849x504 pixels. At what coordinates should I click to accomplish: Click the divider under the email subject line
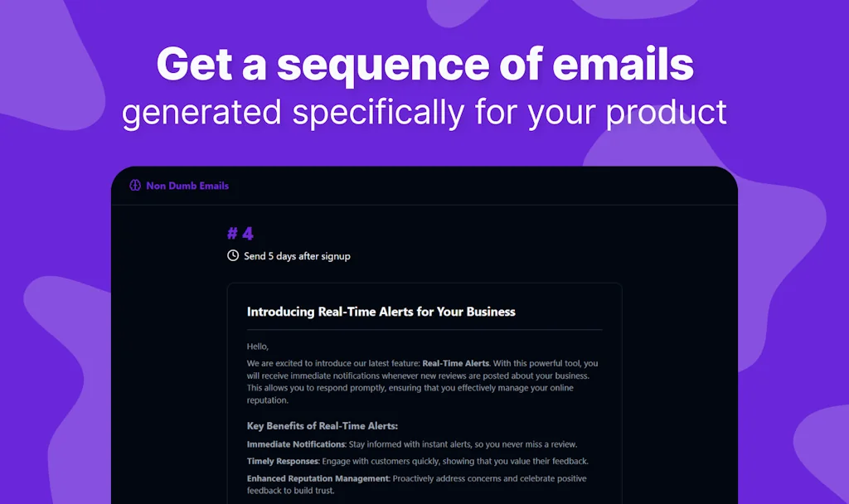(x=424, y=327)
